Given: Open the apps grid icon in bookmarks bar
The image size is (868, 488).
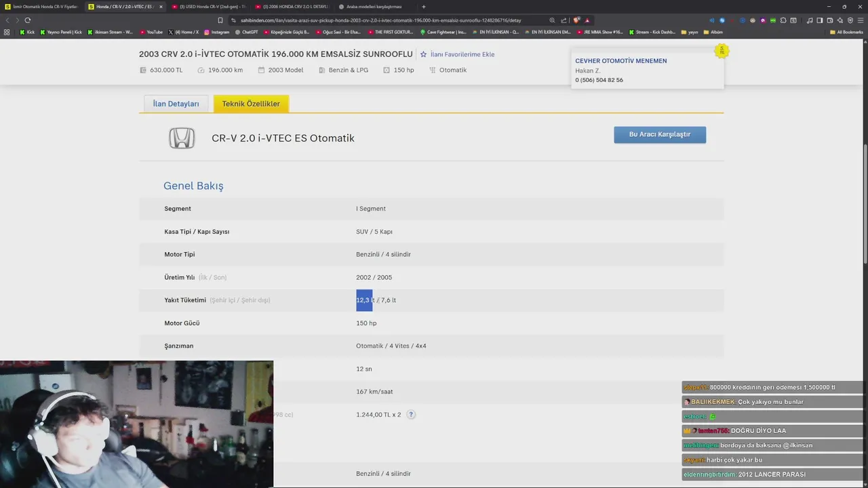Looking at the screenshot, I should pos(7,32).
